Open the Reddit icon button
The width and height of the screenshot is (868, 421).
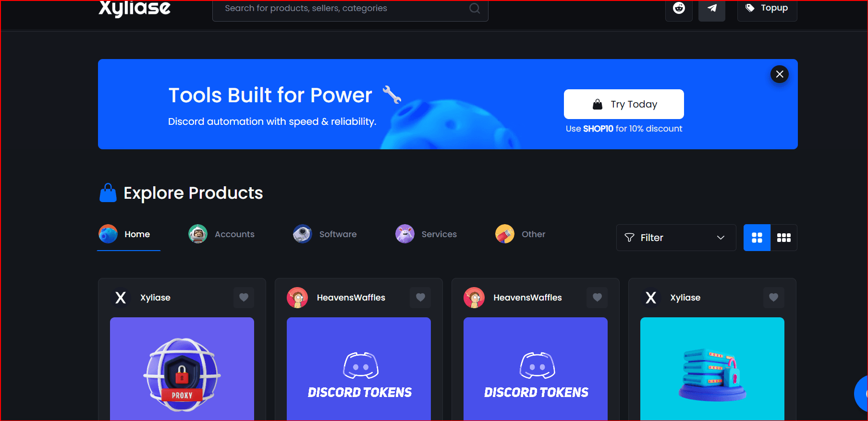pos(679,8)
